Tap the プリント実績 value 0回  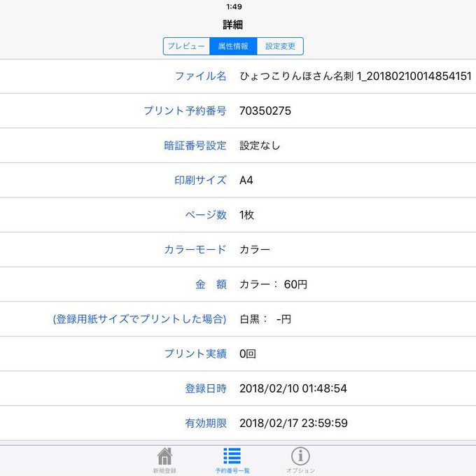point(247,353)
